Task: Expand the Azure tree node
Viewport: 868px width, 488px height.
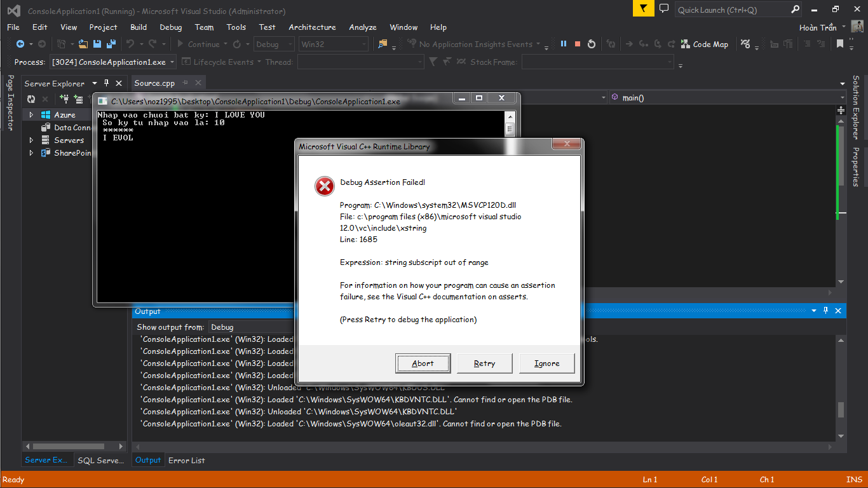Action: (x=31, y=115)
